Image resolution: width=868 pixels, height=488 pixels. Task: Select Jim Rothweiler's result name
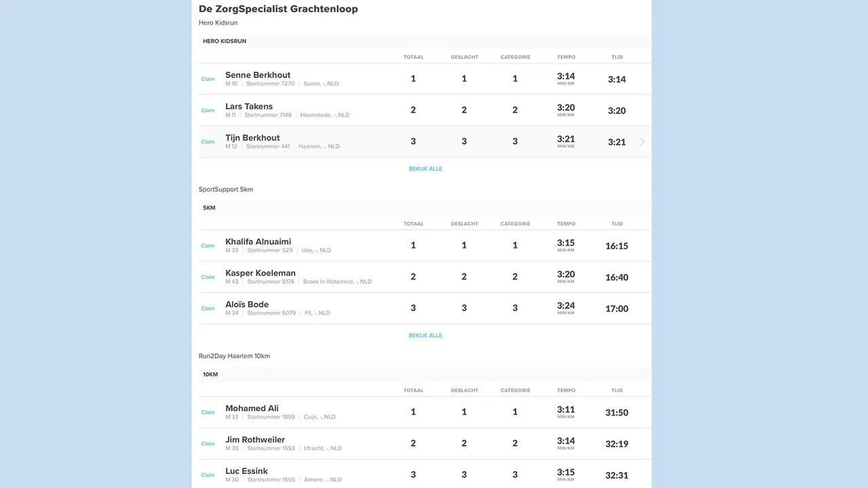click(255, 440)
